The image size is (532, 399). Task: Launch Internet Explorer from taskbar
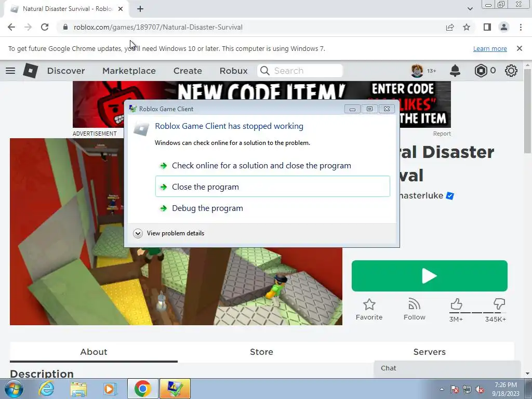pyautogui.click(x=46, y=389)
